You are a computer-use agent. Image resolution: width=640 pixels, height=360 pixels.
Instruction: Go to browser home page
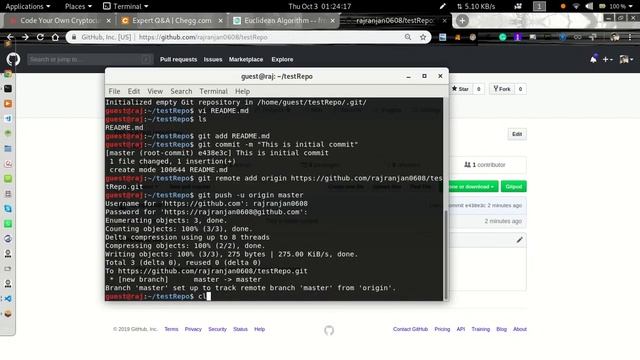[55, 37]
